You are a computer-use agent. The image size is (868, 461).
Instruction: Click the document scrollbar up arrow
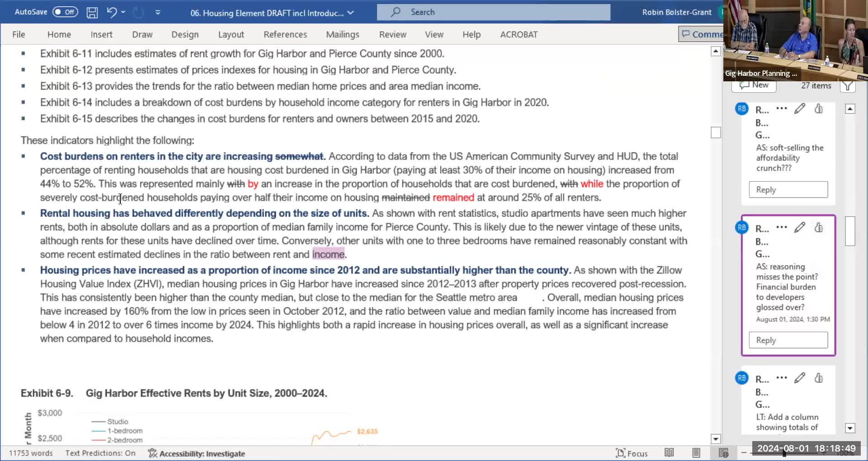(x=716, y=52)
